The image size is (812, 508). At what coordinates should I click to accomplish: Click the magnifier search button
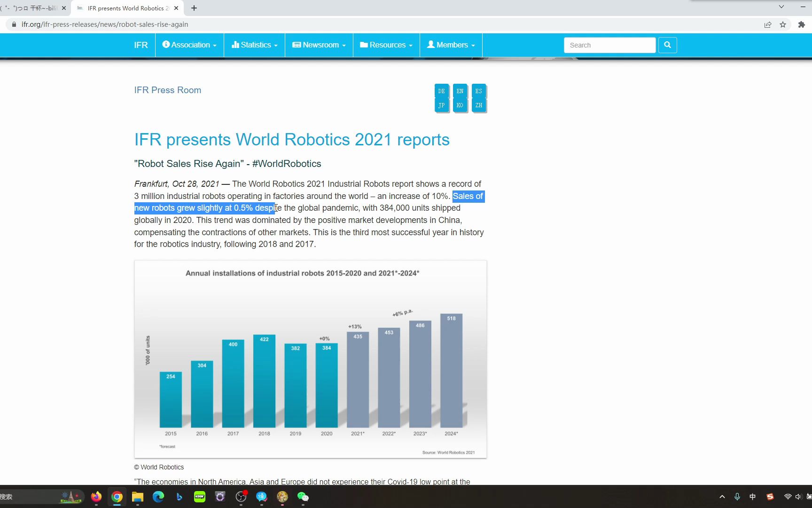point(667,45)
